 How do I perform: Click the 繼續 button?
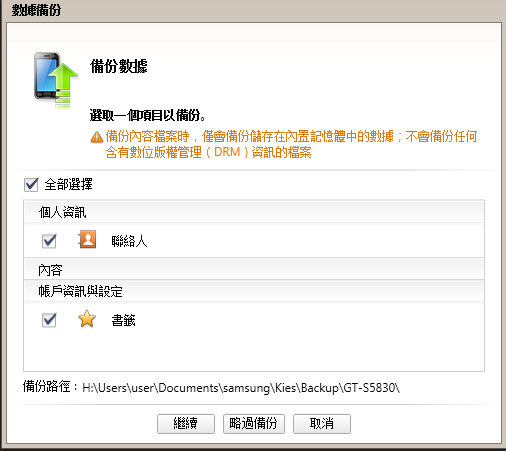click(x=186, y=424)
